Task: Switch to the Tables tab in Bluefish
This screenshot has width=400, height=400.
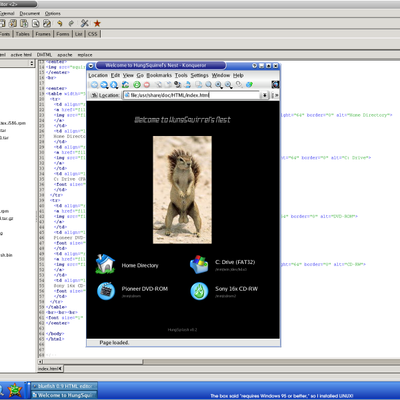Action: point(23,34)
